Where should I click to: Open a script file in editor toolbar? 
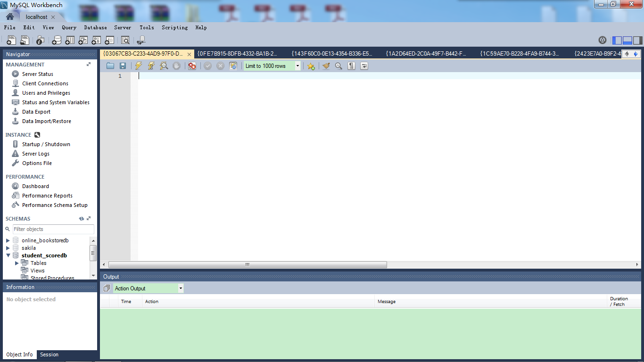tap(110, 66)
